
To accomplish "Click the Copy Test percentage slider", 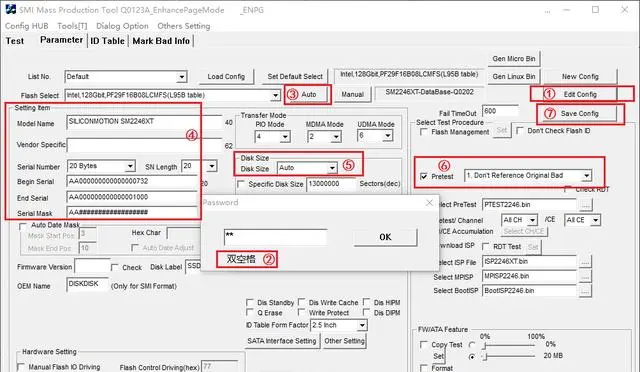I will tap(509, 345).
